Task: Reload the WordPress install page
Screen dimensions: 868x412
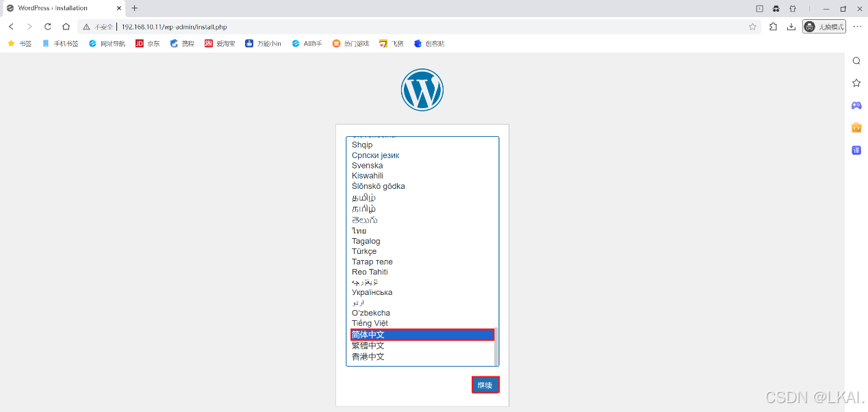Action: (48, 27)
